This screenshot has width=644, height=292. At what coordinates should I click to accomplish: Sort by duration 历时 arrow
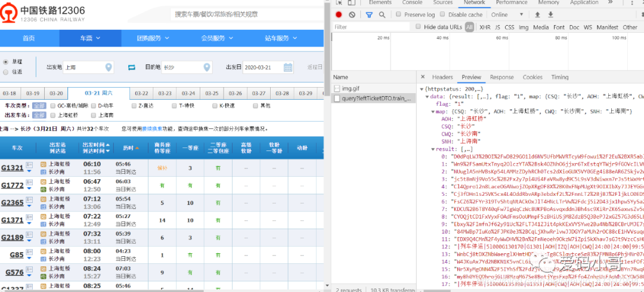click(x=137, y=148)
